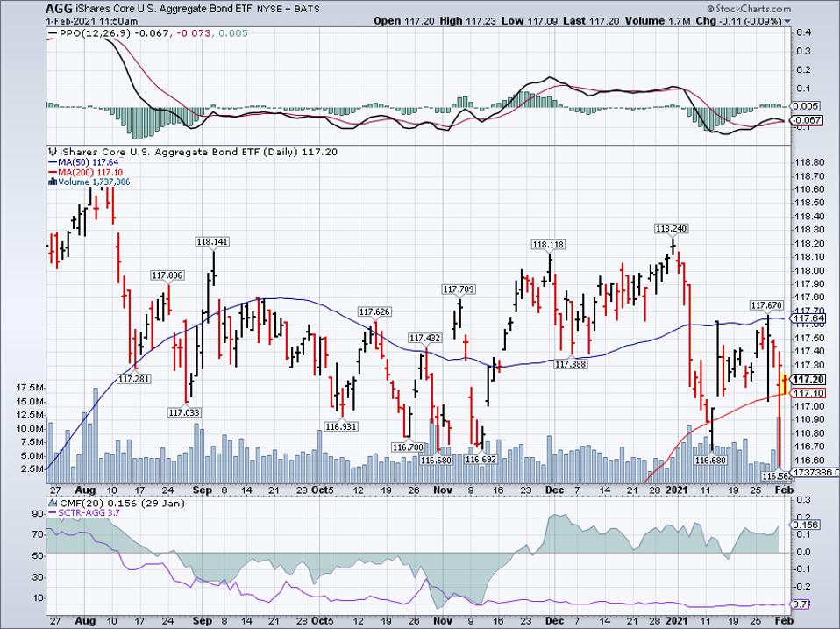Screen dimensions: 840x629
Task: Click the 2.5M volume scale label
Action: [32, 468]
